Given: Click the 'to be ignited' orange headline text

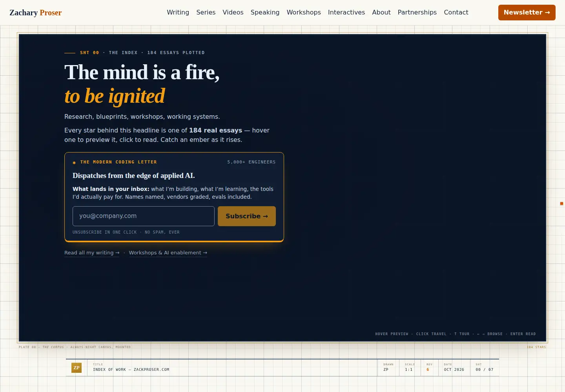Looking at the screenshot, I should (115, 96).
